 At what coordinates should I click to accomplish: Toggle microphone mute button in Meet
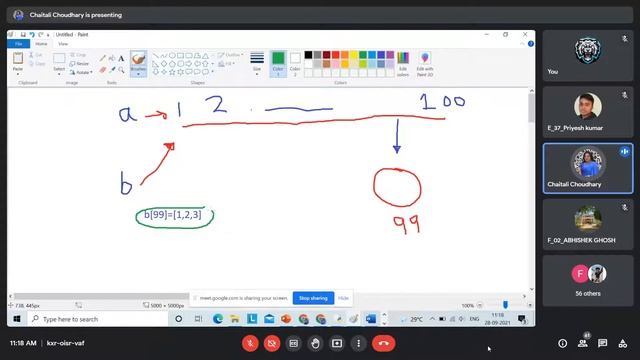(x=250, y=343)
